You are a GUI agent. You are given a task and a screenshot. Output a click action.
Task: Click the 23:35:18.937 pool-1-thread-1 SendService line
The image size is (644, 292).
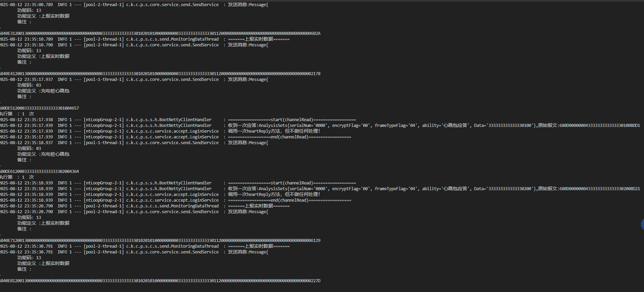point(135,143)
